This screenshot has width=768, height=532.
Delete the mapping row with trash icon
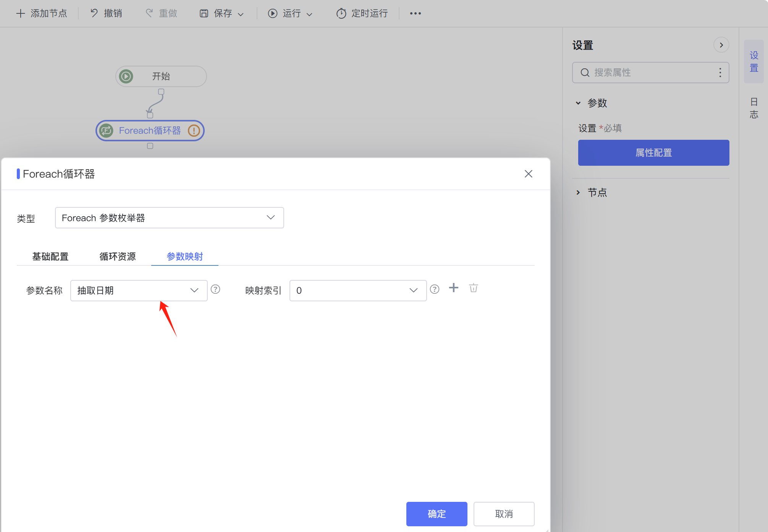[x=474, y=288]
